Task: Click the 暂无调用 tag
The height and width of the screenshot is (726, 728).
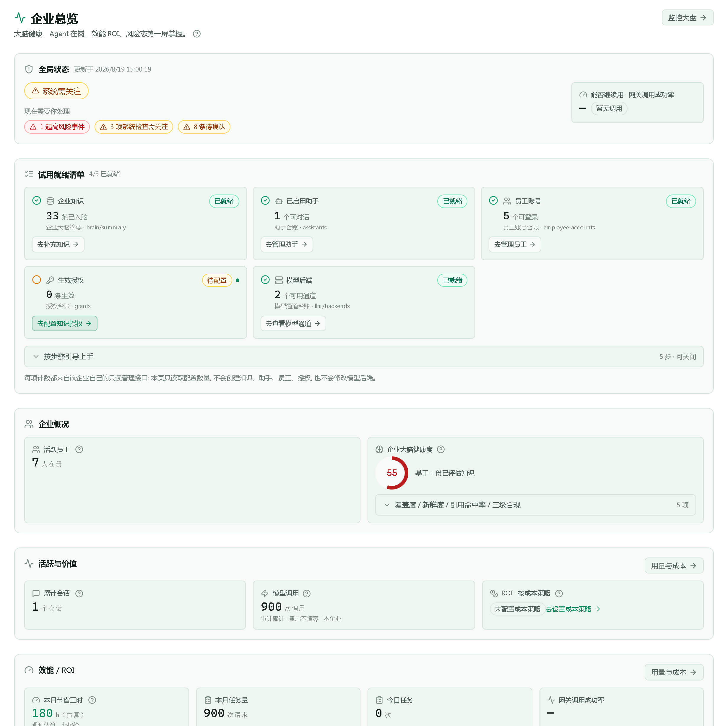Action: click(x=609, y=108)
